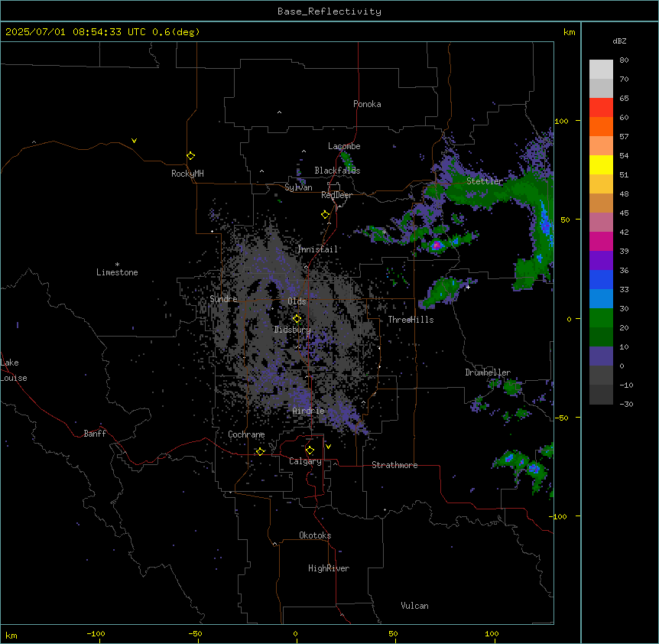This screenshot has width=659, height=644.
Task: Click the HighRiver town label
Action: (x=329, y=568)
